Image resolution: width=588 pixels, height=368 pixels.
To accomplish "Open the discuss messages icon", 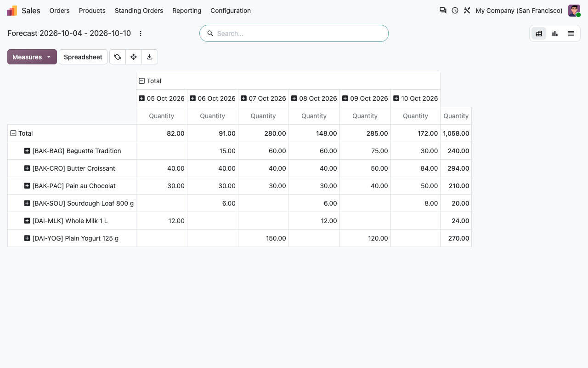I will (x=443, y=11).
